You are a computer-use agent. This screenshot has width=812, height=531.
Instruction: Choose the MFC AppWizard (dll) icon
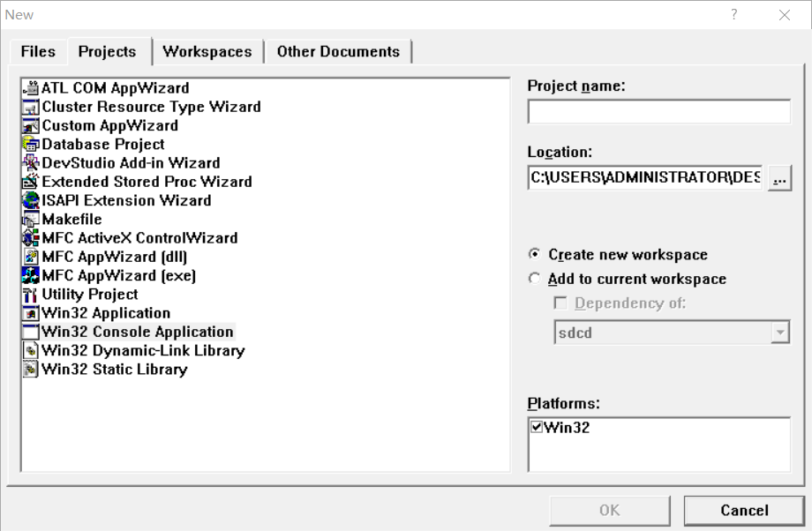click(x=31, y=257)
